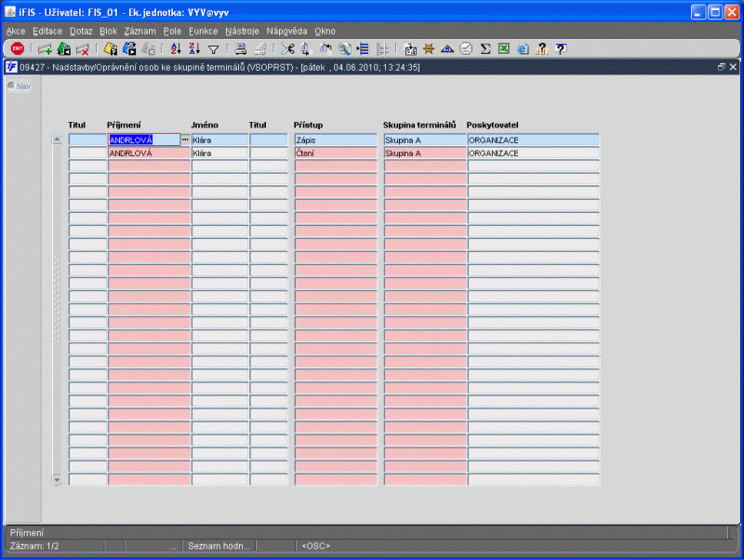The image size is (744, 560).
Task: Click the printer icon in toolbar
Action: coord(241,48)
